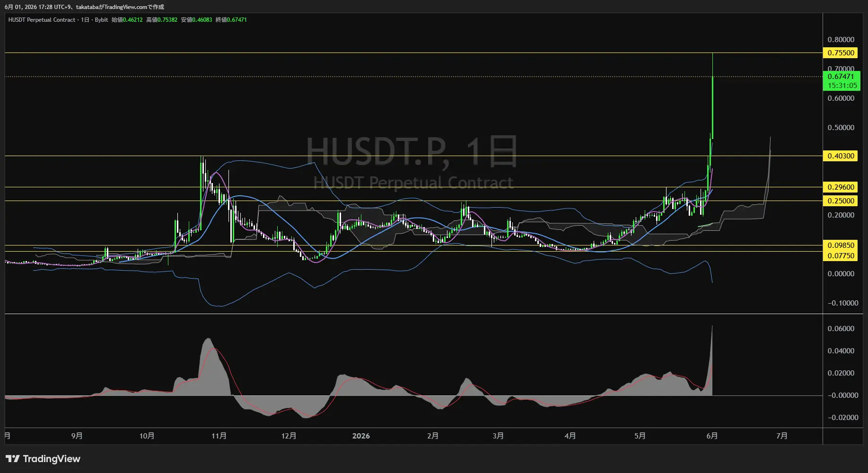Click the 0.25000 price level label

coord(841,201)
